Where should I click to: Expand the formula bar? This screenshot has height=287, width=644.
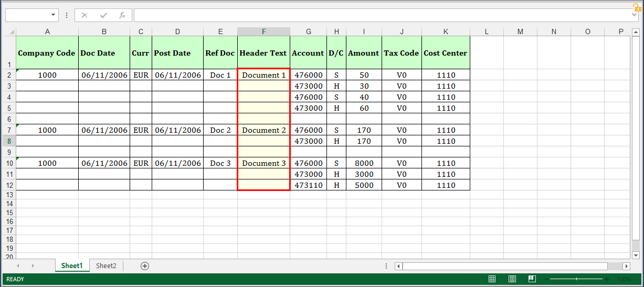(635, 15)
